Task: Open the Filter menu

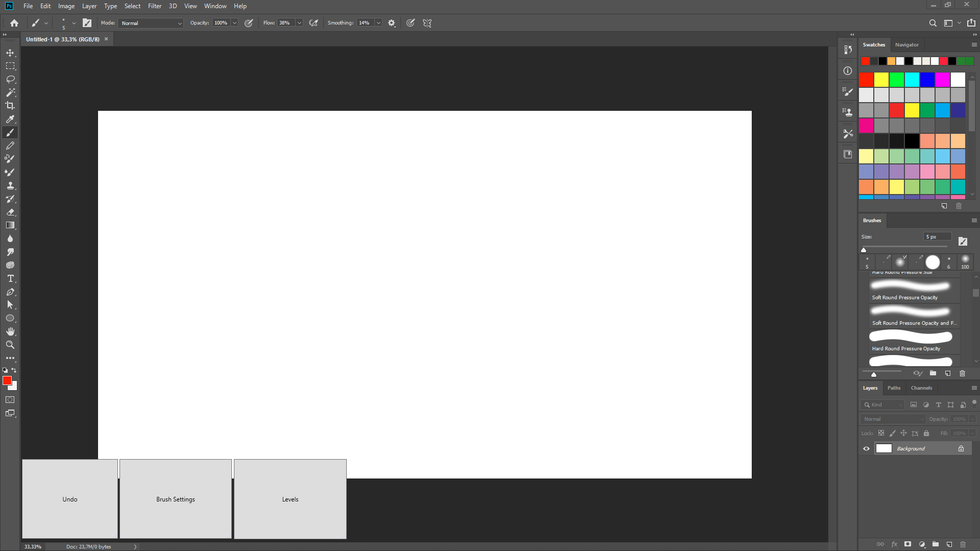Action: pyautogui.click(x=155, y=6)
